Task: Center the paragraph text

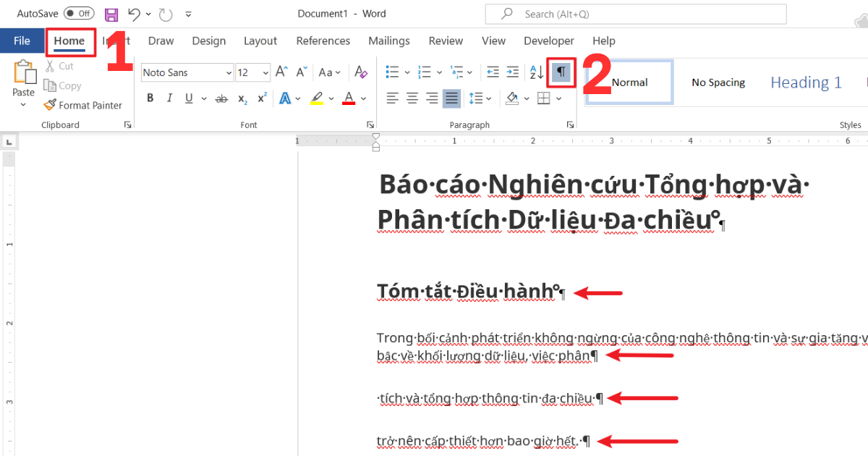Action: (x=412, y=98)
